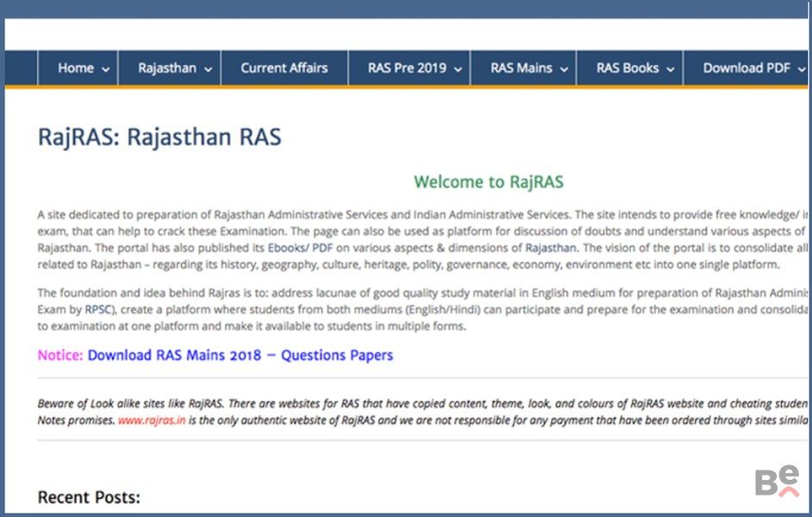The height and width of the screenshot is (517, 812).
Task: Go to Current Affairs in navigation bar
Action: coord(284,68)
